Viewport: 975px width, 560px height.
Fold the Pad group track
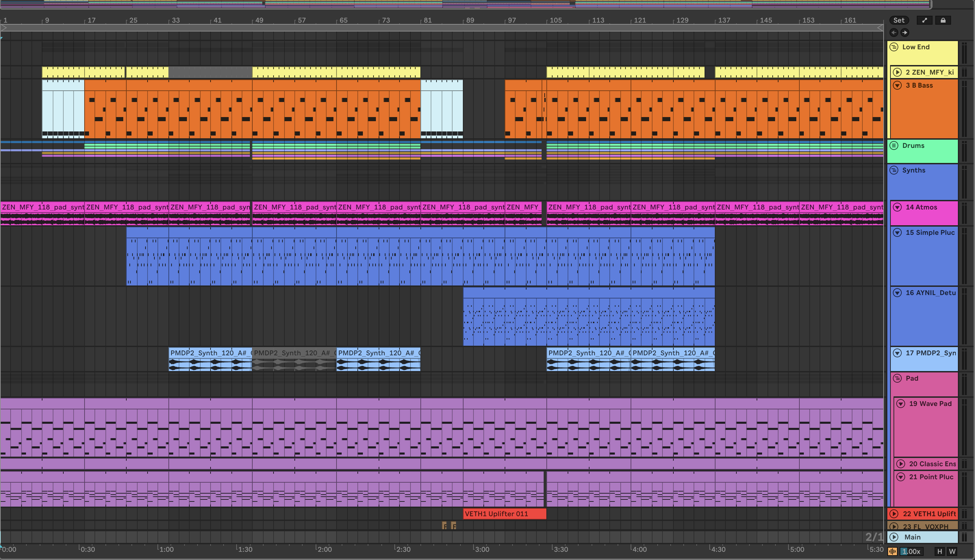pyautogui.click(x=897, y=378)
